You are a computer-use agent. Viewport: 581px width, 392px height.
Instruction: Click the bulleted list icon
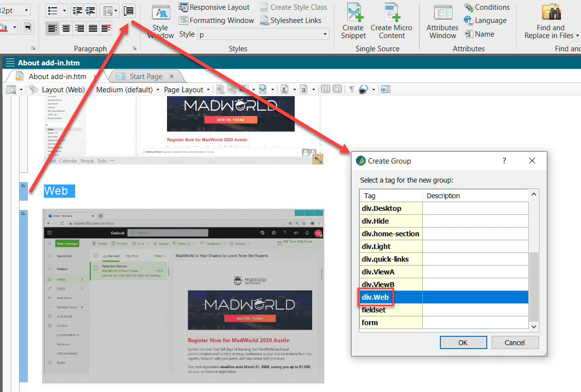click(53, 11)
